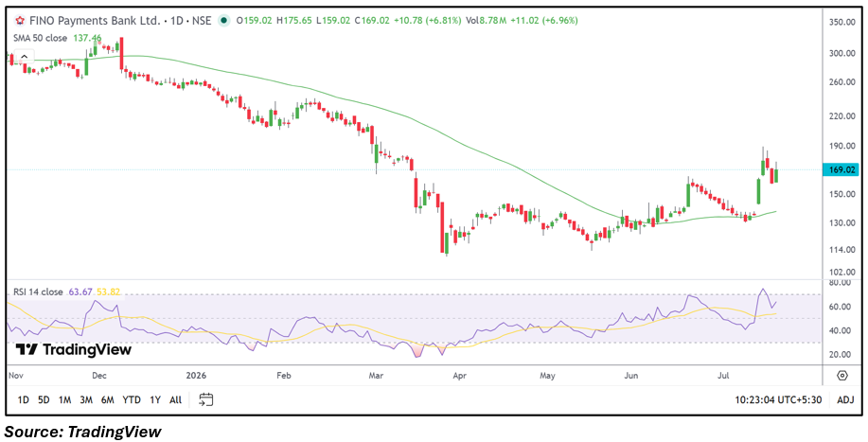The height and width of the screenshot is (442, 868).
Task: Click the RSI 40.00 scale label
Action: tap(838, 331)
